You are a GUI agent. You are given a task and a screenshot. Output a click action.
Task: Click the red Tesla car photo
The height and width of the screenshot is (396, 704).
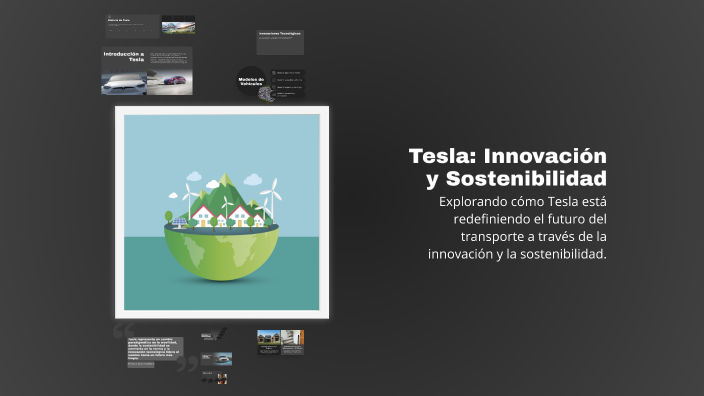click(170, 82)
